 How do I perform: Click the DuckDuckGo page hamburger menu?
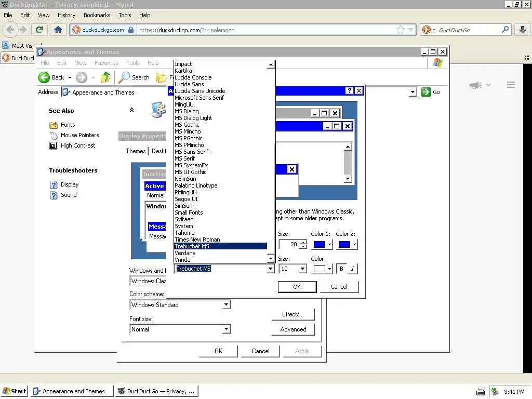(x=511, y=85)
